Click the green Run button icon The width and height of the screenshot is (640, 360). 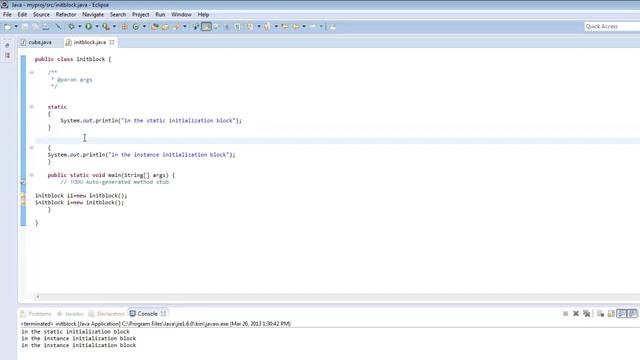88,27
